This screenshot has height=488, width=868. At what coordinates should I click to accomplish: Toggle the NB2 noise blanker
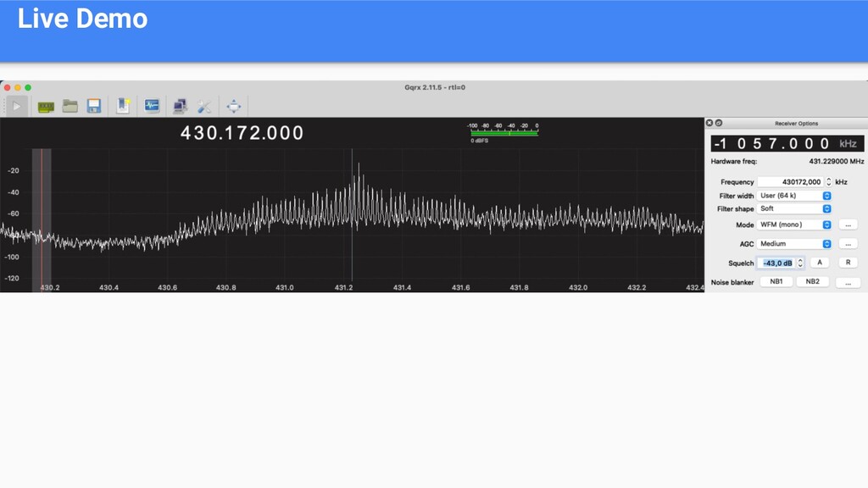point(813,281)
